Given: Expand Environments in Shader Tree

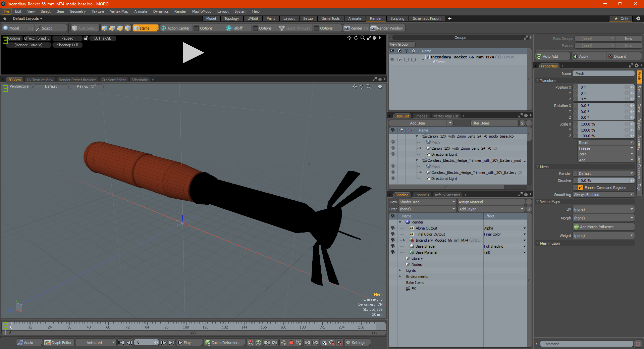Looking at the screenshot, I should 400,277.
